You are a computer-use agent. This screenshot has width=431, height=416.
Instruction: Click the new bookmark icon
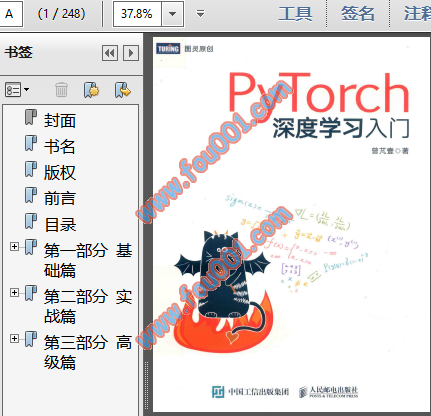pos(91,90)
